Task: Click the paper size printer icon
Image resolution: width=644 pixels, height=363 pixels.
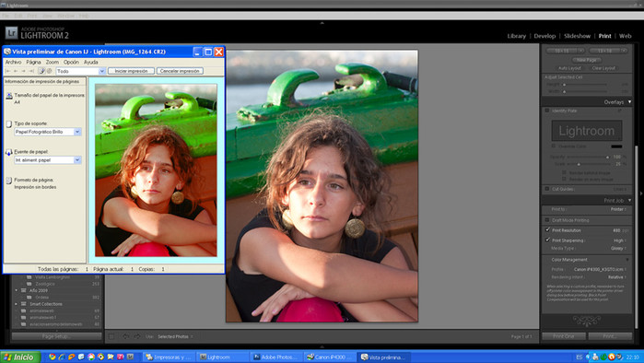Action: [x=9, y=96]
